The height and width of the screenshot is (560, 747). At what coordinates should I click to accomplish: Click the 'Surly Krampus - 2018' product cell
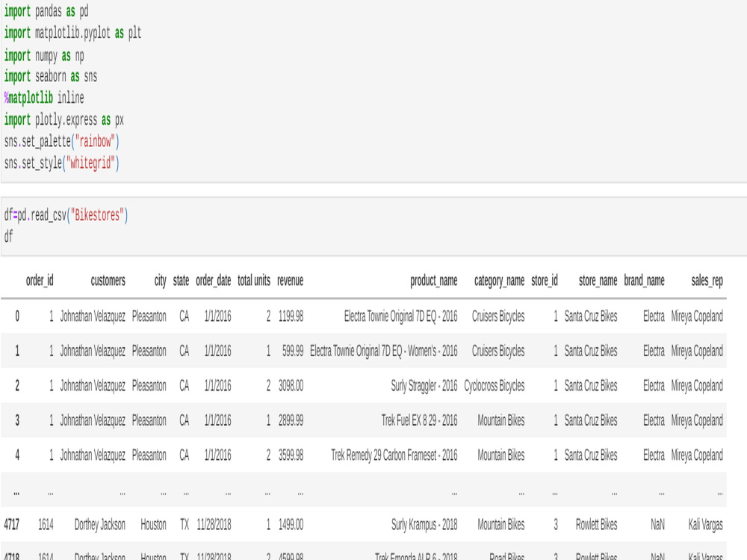424,525
